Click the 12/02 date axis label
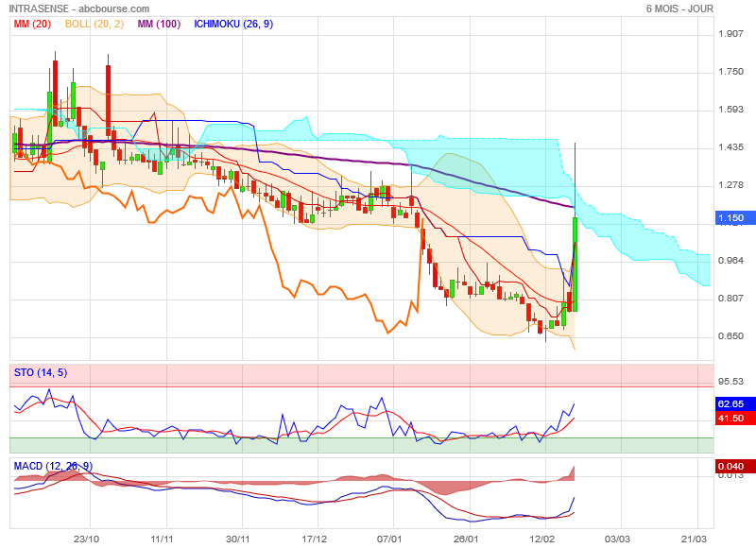Screen dimensions: 756x548 coord(541,539)
